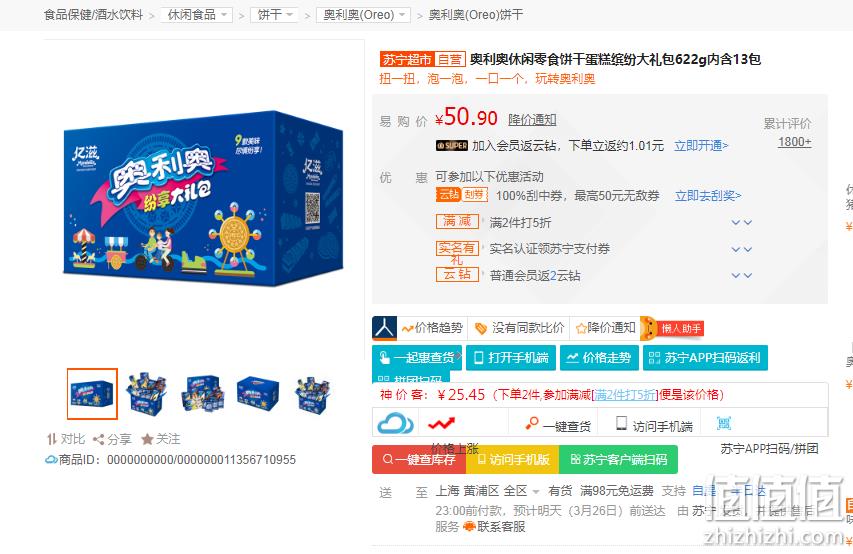Image resolution: width=853 pixels, height=554 pixels.
Task: Open 价格趋势 price trend icon
Action: (x=407, y=328)
